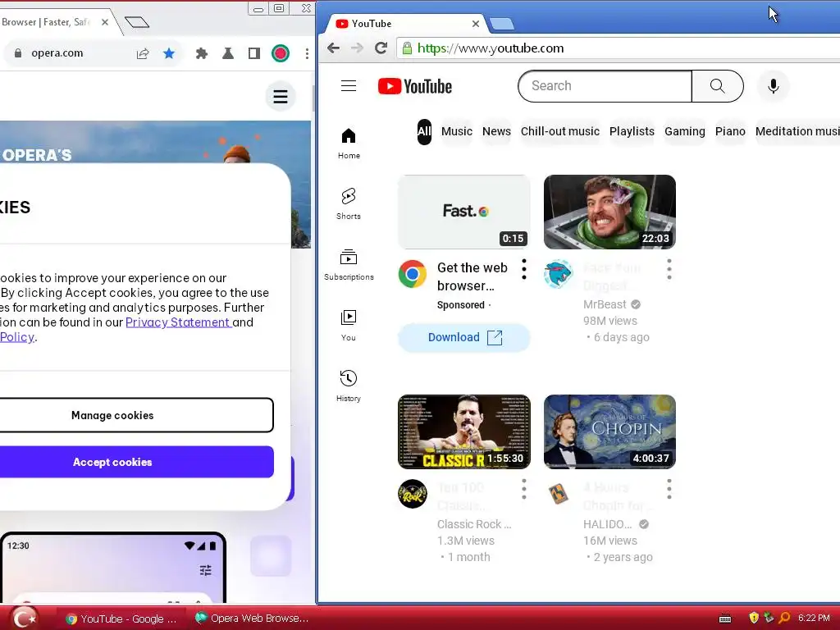The width and height of the screenshot is (840, 630).
Task: Switch to YouTube - Google taskbar item
Action: click(121, 619)
